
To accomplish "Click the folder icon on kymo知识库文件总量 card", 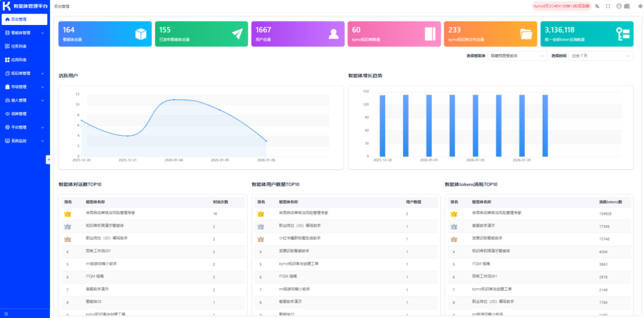I will 525,34.
